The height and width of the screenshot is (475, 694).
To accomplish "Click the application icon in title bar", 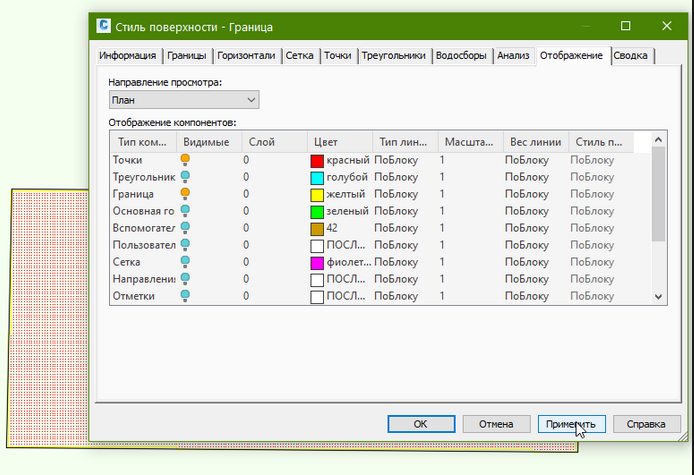I will 104,27.
